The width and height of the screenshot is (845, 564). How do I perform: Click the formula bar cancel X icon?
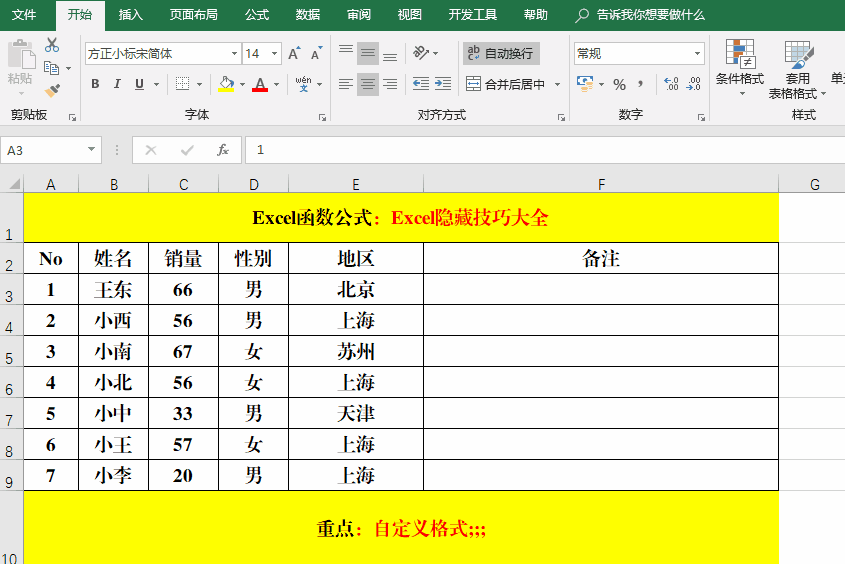[x=151, y=150]
